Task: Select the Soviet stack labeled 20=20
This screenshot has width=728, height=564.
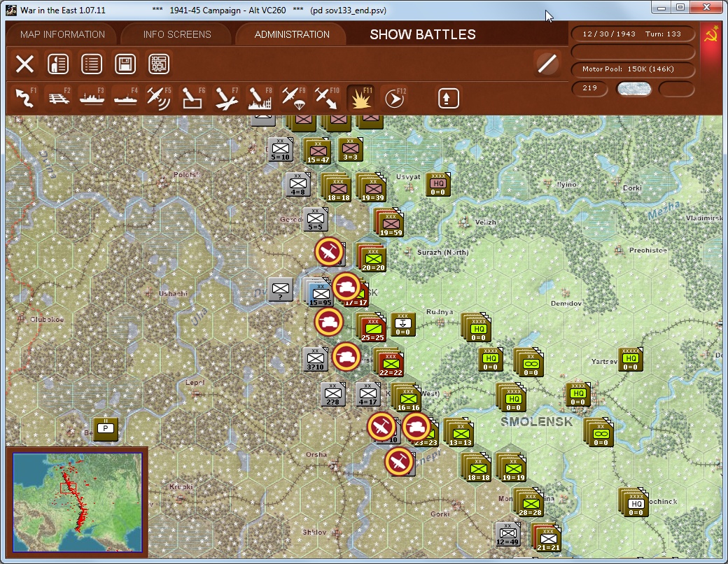Action: coord(372,258)
